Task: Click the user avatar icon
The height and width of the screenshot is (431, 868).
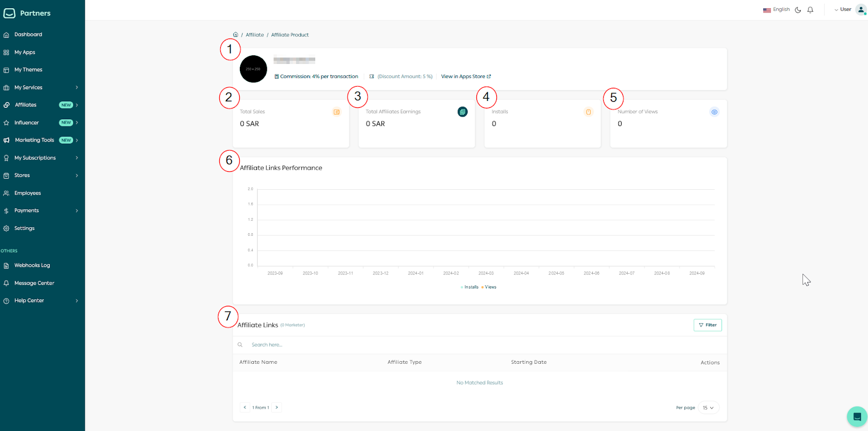Action: pos(860,10)
